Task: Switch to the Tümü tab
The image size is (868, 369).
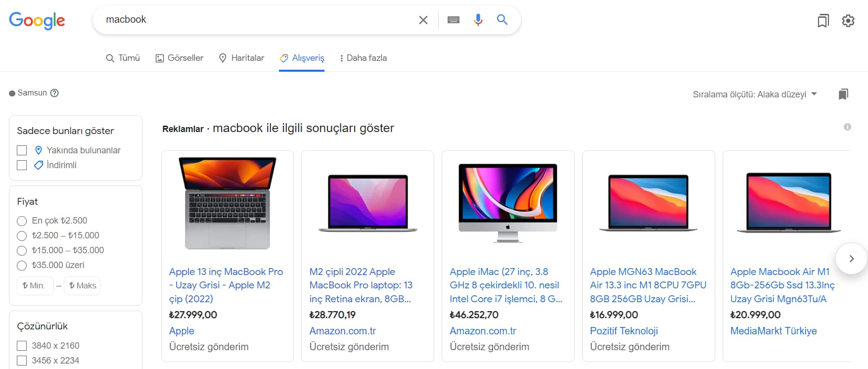Action: pyautogui.click(x=123, y=58)
